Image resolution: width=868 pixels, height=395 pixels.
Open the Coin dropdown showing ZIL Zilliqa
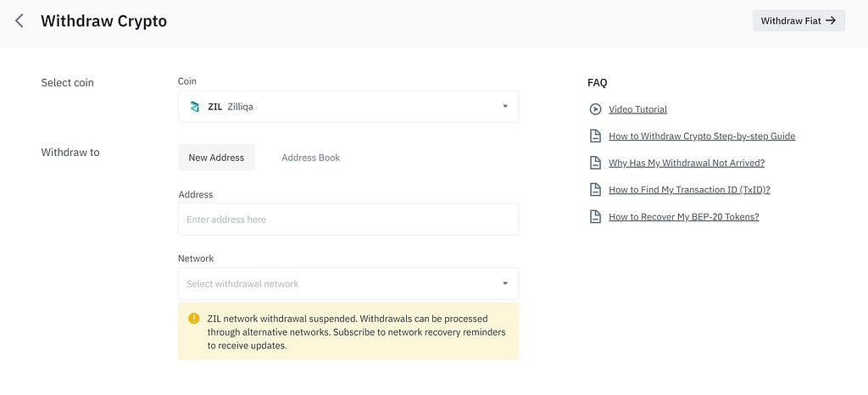(348, 107)
